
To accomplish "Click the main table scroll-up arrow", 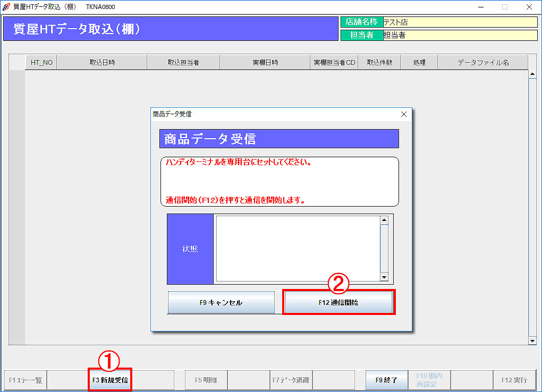I will pos(532,74).
